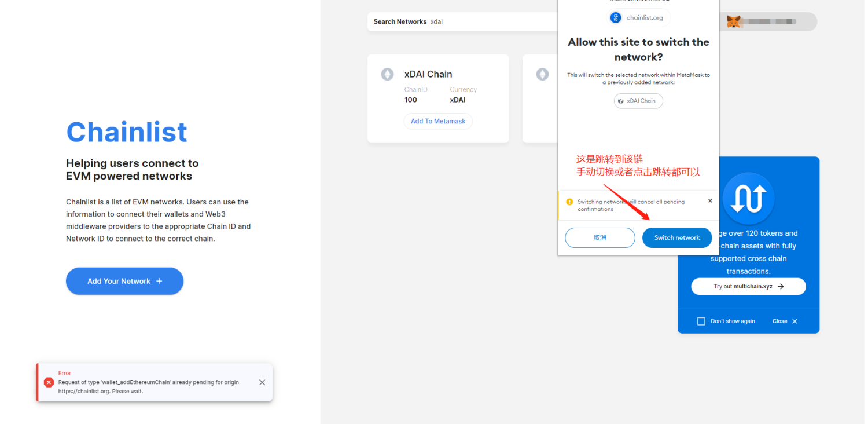Click the yellow warning info icon
The width and height of the screenshot is (868, 424).
[569, 202]
